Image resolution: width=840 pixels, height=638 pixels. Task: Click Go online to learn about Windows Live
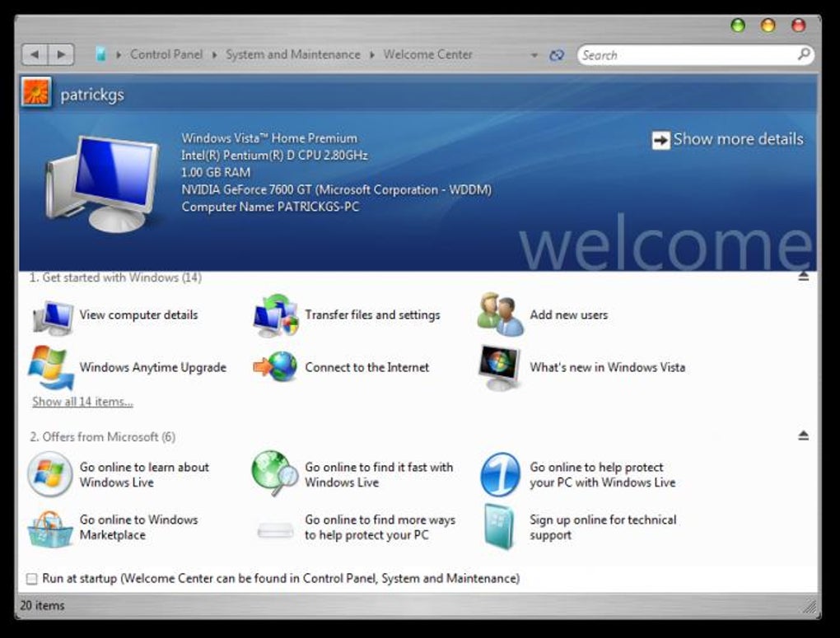click(x=144, y=475)
